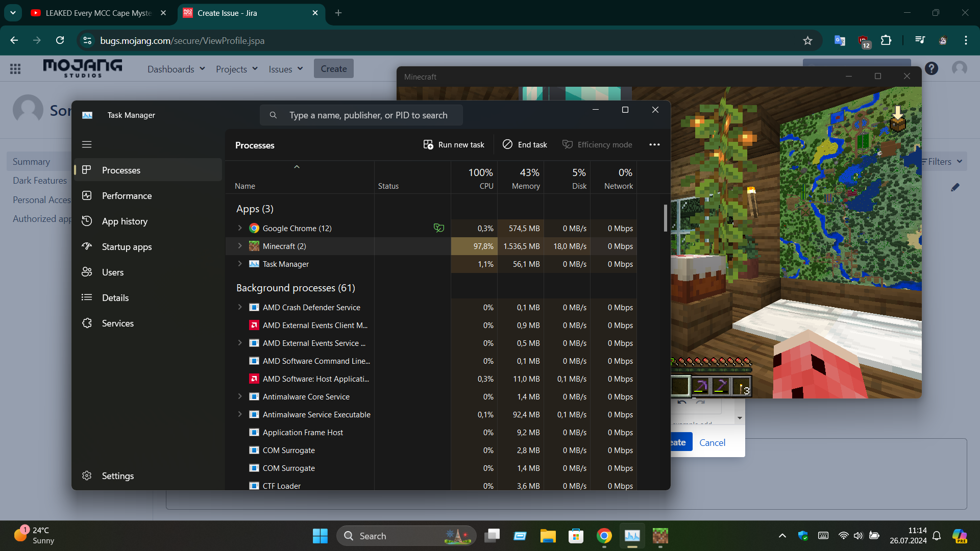Image resolution: width=980 pixels, height=551 pixels.
Task: Click the Cancel link in dialog
Action: click(712, 442)
